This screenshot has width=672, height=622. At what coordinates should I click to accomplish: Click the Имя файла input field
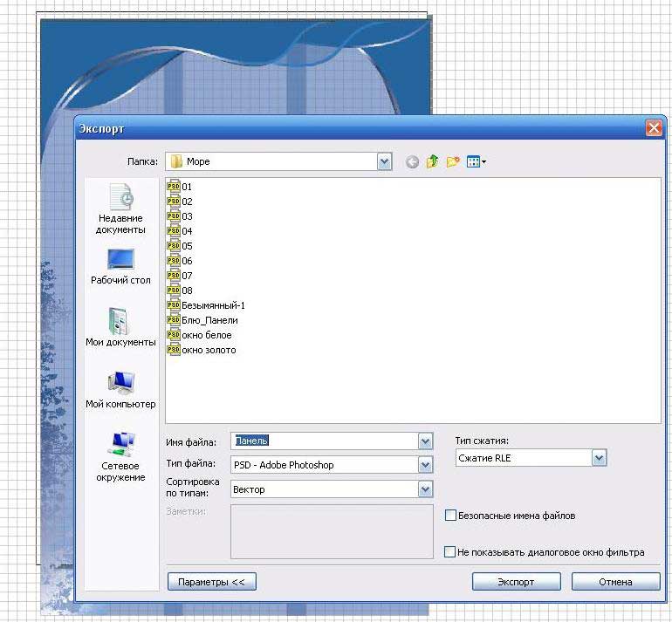[x=325, y=441]
